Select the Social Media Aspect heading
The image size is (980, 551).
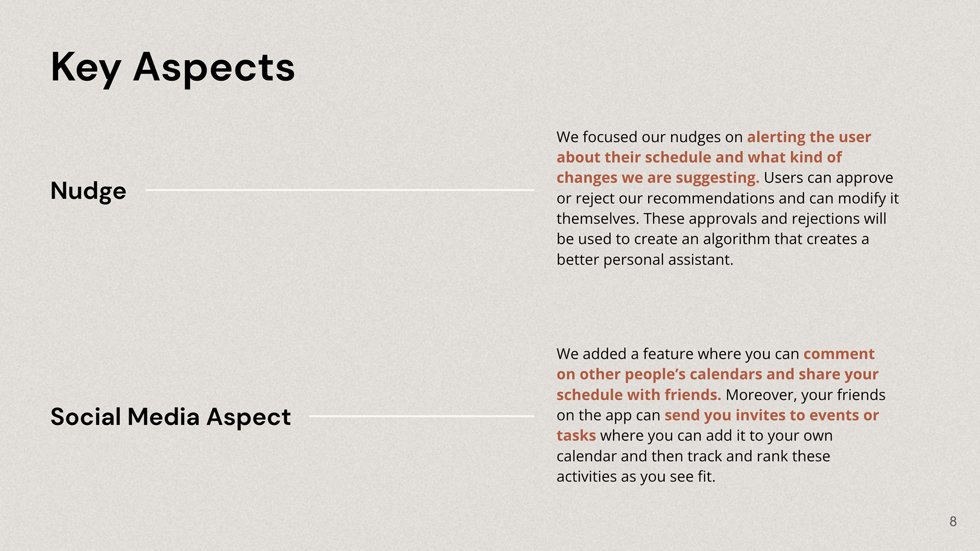coord(170,417)
